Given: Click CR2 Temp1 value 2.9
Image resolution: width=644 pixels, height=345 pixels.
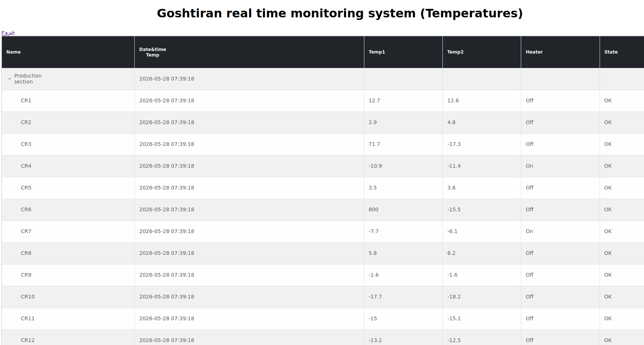Looking at the screenshot, I should [372, 122].
